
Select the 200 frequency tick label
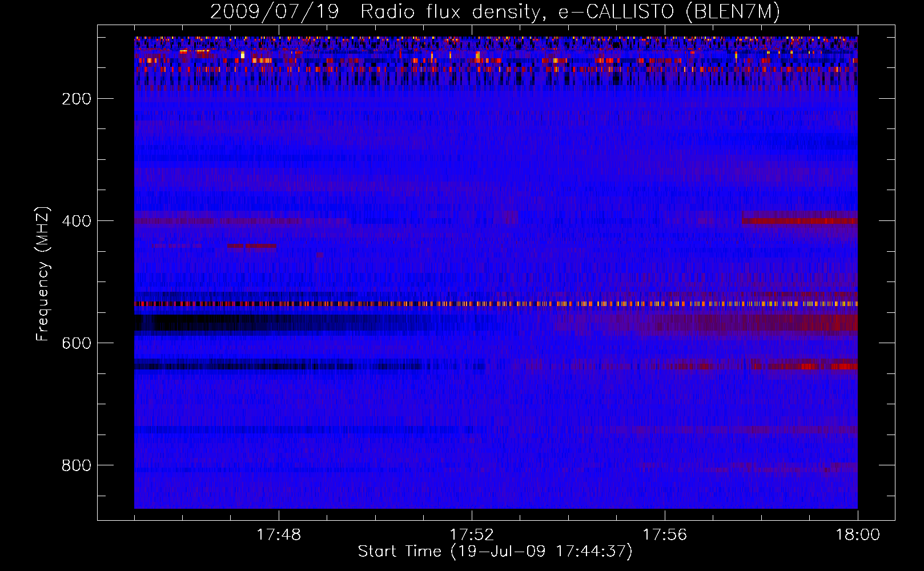[x=77, y=99]
